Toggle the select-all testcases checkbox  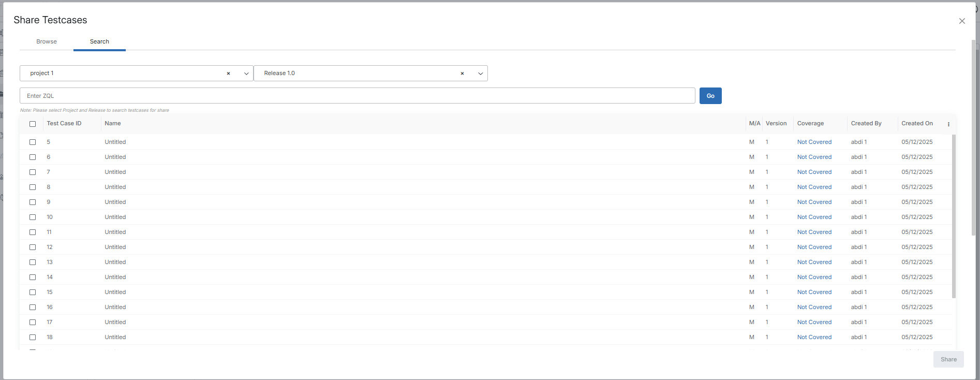[x=33, y=124]
